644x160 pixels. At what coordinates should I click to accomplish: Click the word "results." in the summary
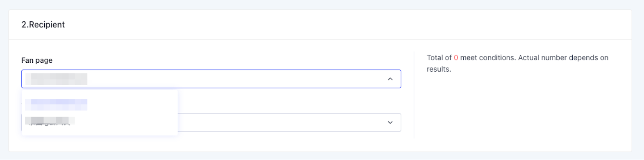coord(439,69)
